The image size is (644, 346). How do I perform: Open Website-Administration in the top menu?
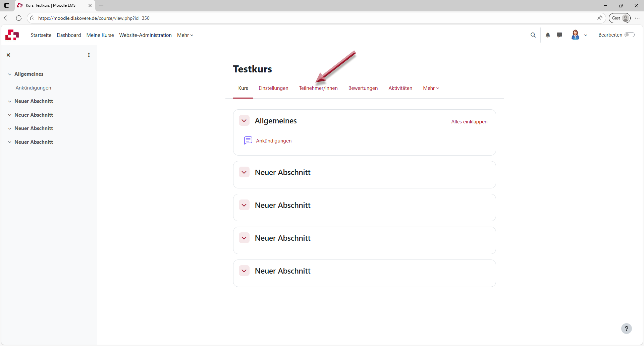click(145, 35)
